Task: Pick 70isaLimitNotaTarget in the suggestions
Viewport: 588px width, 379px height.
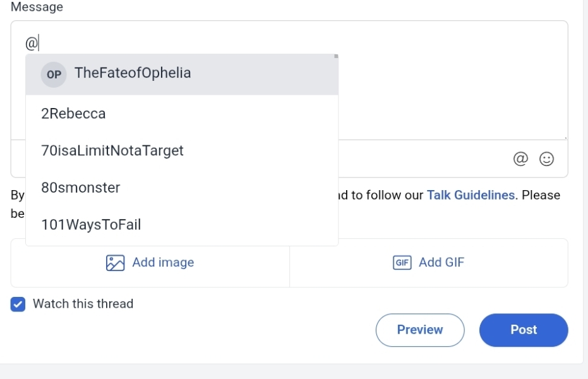Action: pos(112,151)
